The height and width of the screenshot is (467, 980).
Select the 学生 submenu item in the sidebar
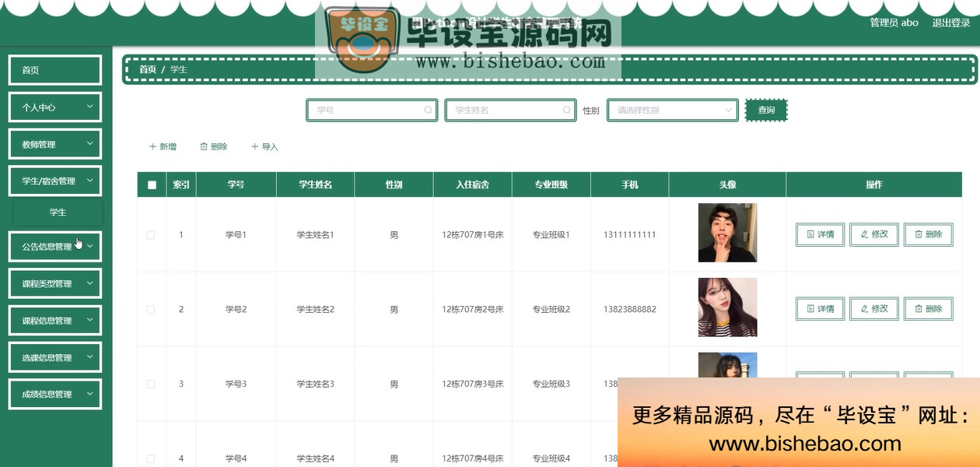[58, 212]
